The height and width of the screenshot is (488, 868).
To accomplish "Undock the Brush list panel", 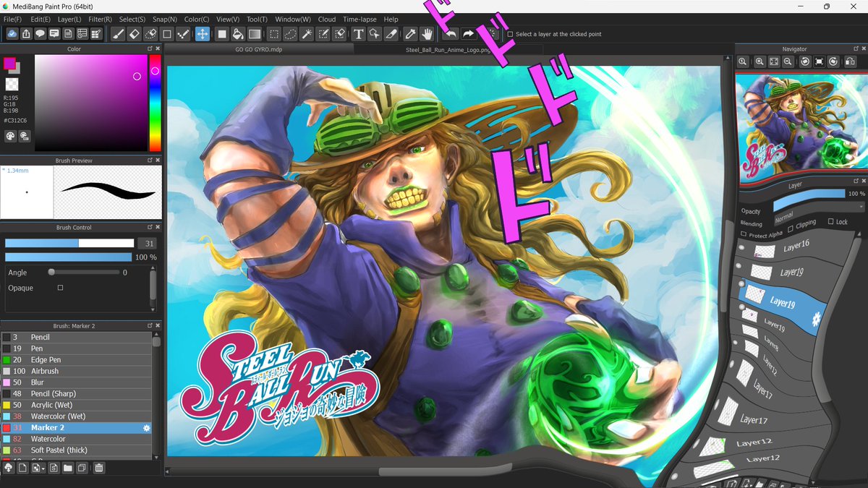I will coord(150,326).
